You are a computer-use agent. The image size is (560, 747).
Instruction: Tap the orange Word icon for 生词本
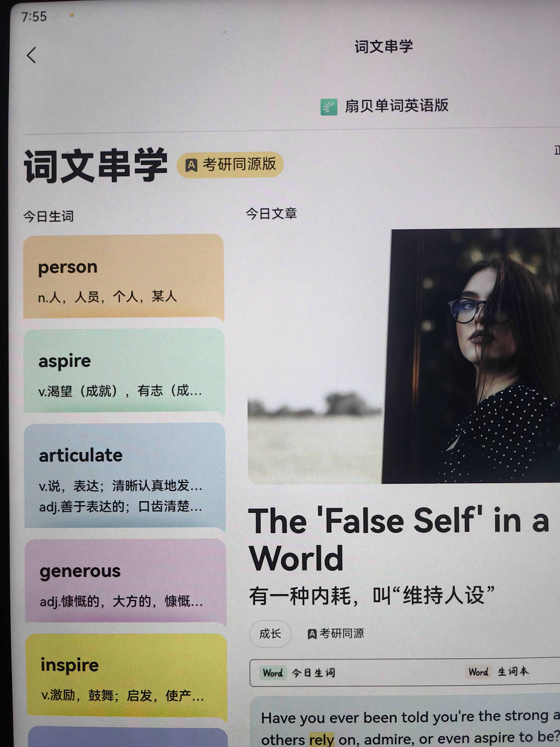coord(478,672)
